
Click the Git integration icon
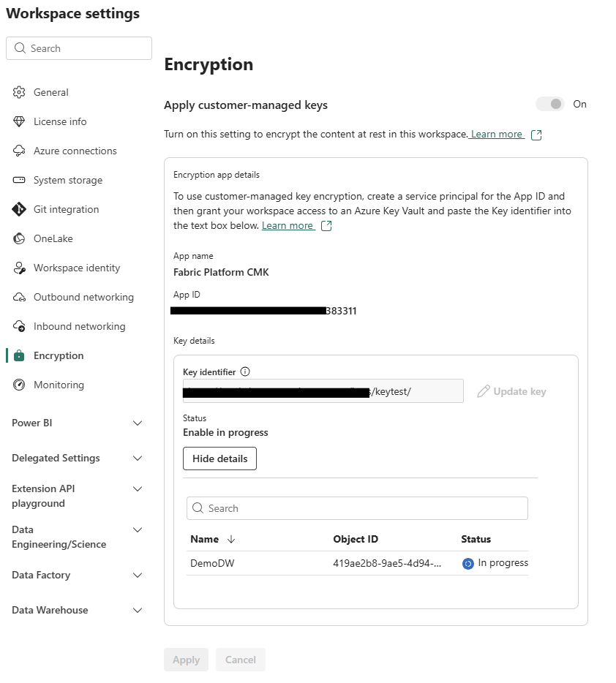click(20, 209)
